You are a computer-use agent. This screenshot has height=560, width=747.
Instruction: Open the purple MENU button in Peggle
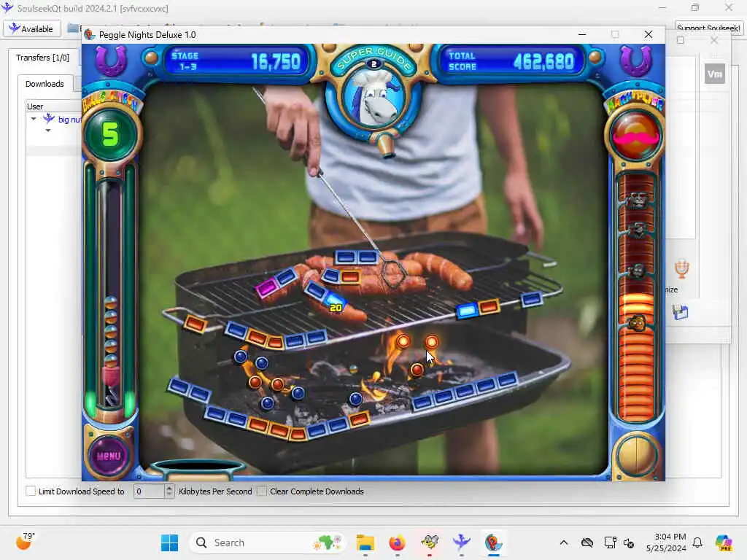tap(109, 456)
